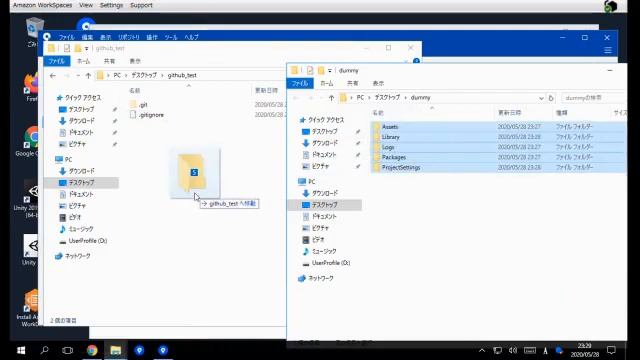Open File Explorer taskbar icon
Screen dimensions: 640x360
(116, 350)
